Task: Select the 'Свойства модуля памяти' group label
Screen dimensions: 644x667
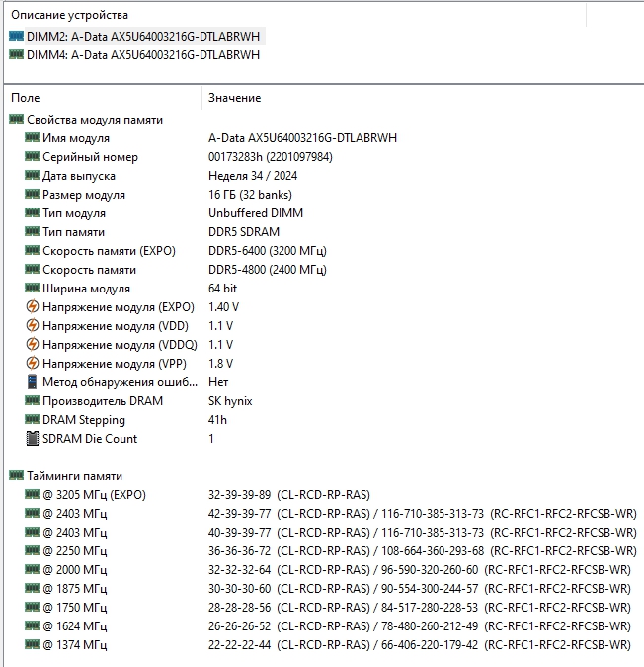Action: (95, 120)
